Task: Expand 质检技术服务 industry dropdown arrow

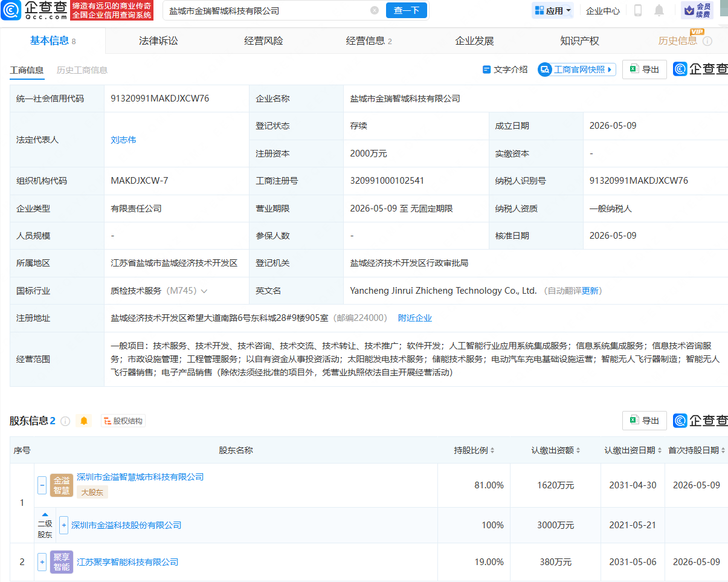Action: point(204,291)
